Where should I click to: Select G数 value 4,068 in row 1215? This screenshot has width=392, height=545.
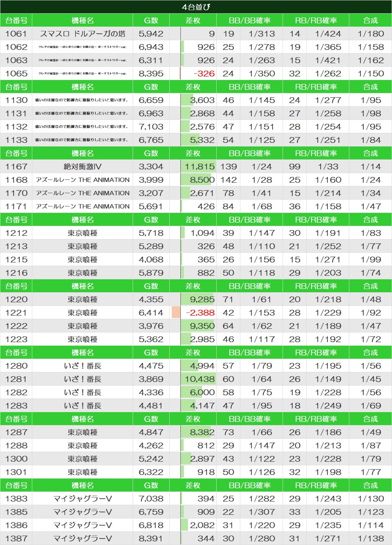(151, 260)
